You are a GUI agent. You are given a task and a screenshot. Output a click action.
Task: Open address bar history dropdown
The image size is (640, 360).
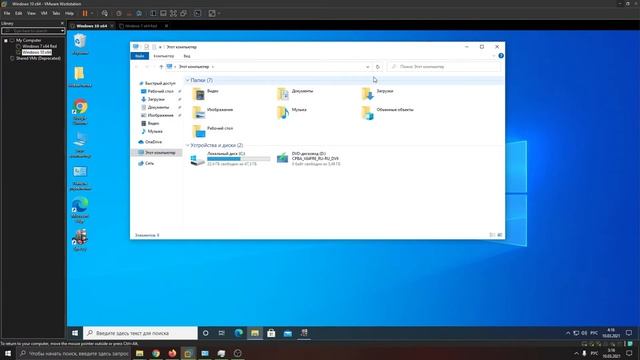[x=367, y=67]
